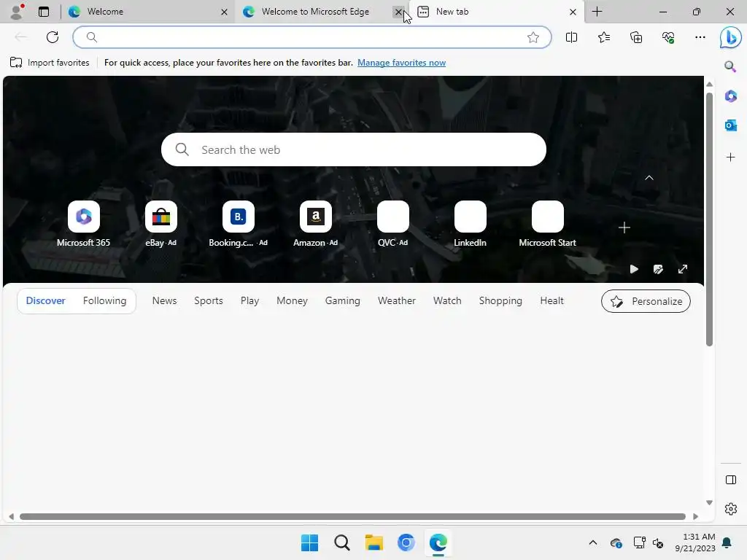Image resolution: width=747 pixels, height=560 pixels.
Task: Click Import favorites
Action: coord(50,63)
